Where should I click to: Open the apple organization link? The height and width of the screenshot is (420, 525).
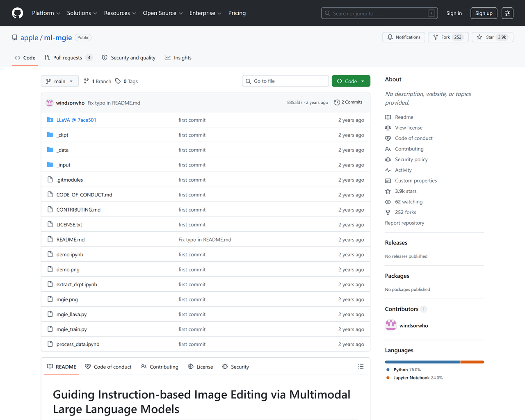(29, 38)
